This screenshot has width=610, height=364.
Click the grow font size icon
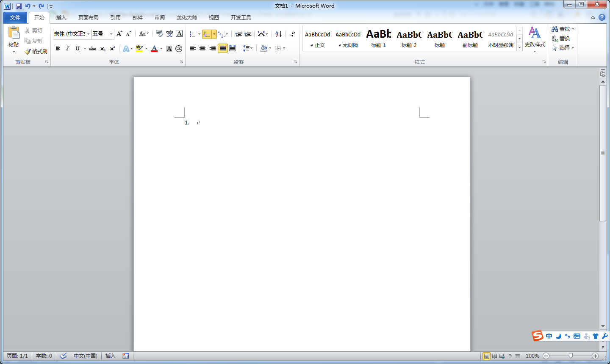click(x=119, y=34)
